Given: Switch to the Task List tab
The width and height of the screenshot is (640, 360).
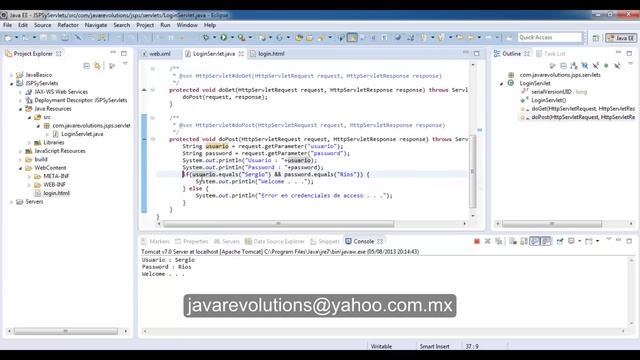Looking at the screenshot, I should (551, 53).
